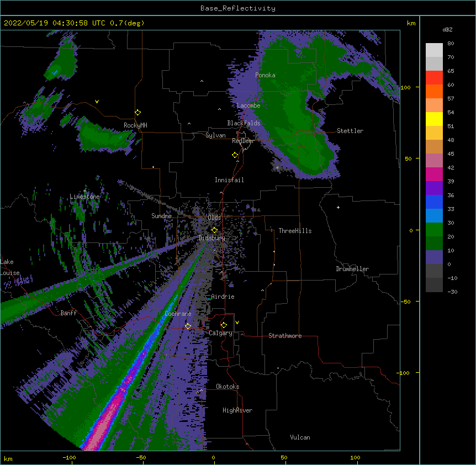Click the yellow diamond marker below Cochrane
Screen dimensions: 476x465
tap(188, 326)
